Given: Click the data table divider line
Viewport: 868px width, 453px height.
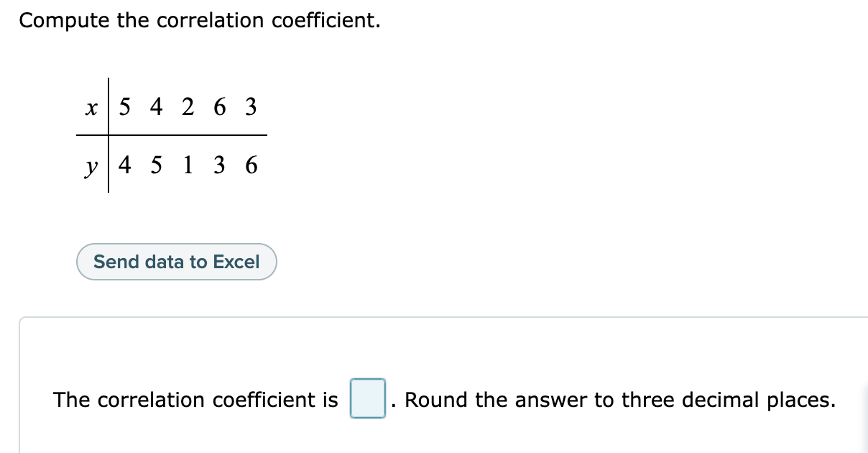Looking at the screenshot, I should point(171,135).
